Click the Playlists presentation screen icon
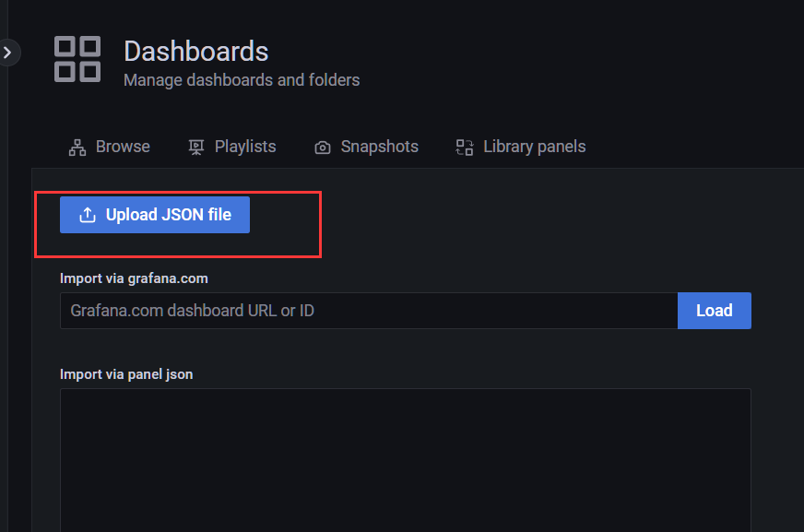The width and height of the screenshot is (804, 532). (195, 148)
